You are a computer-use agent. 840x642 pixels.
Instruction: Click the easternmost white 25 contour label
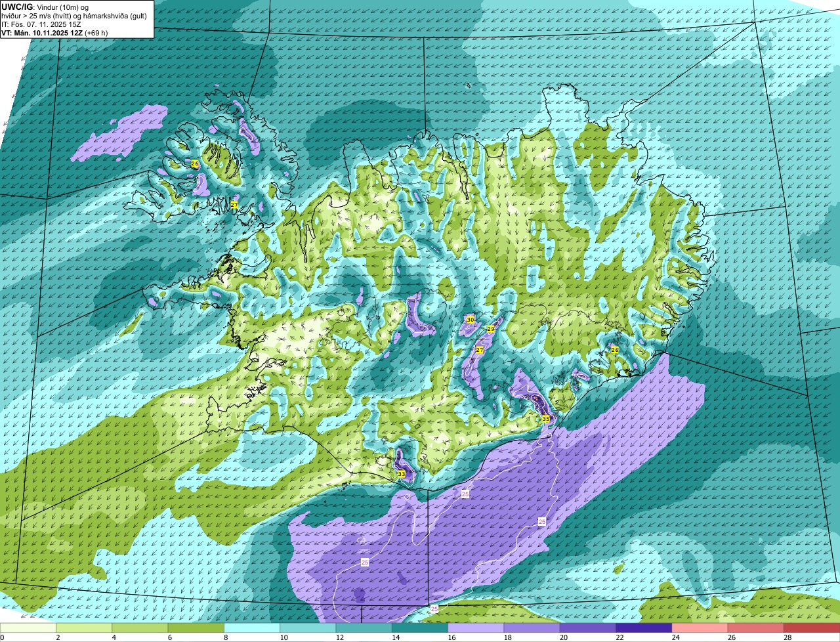pos(542,521)
